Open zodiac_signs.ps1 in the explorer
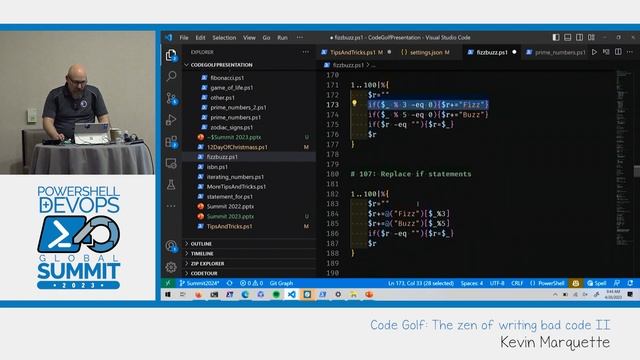 tap(231, 127)
